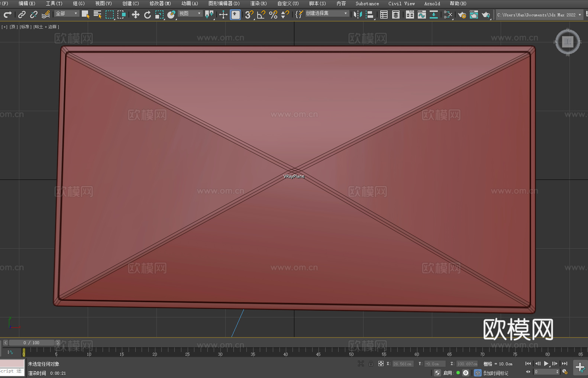Click the Bind to Space Warp icon

pyautogui.click(x=46, y=14)
